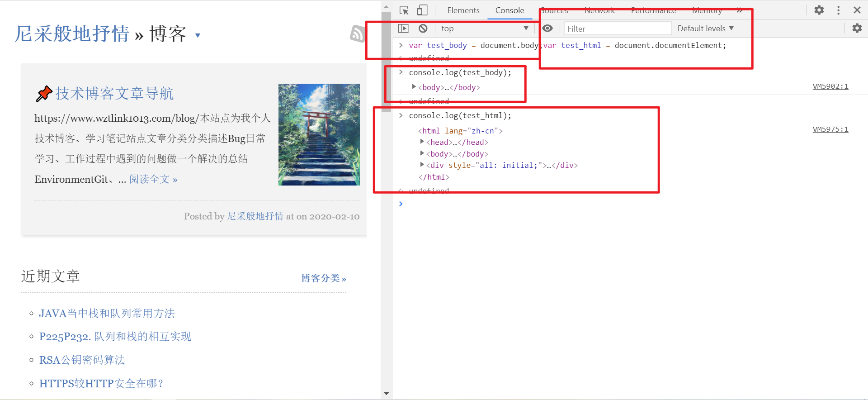Open the blog title dropdown arrow

(198, 35)
